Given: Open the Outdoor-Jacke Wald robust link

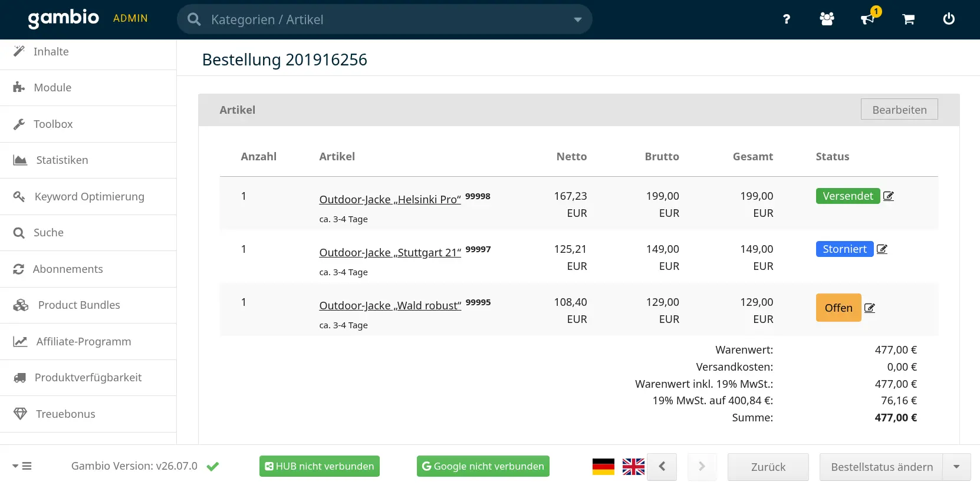Looking at the screenshot, I should pos(390,306).
